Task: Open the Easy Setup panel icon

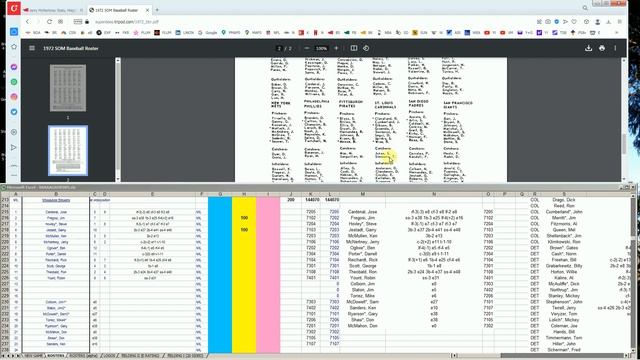Action: [620, 22]
